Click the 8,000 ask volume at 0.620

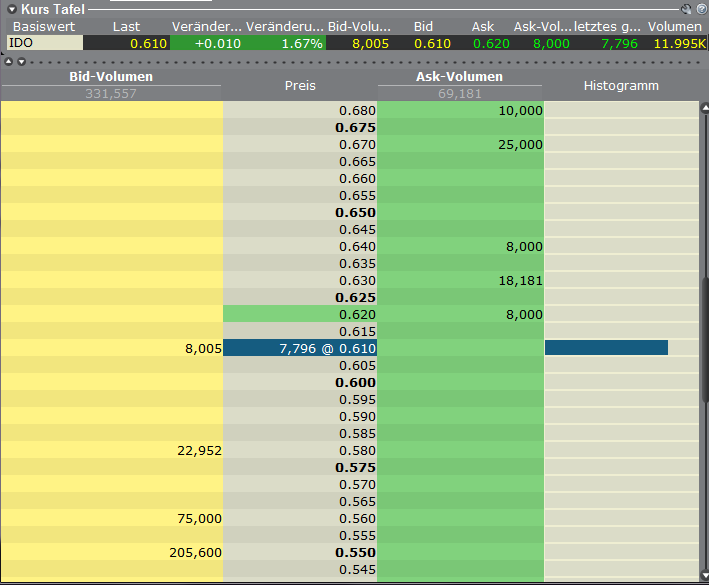point(524,315)
